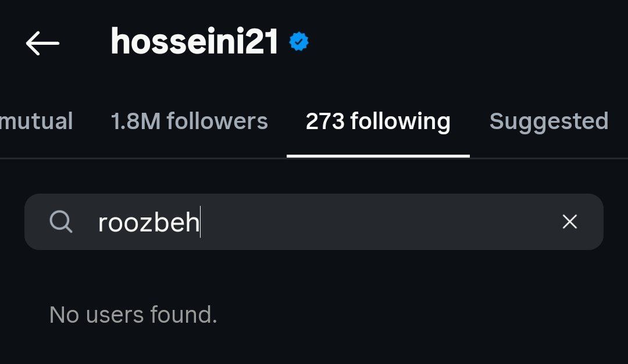The width and height of the screenshot is (628, 364).
Task: Go back using the left arrow
Action: pyautogui.click(x=42, y=43)
